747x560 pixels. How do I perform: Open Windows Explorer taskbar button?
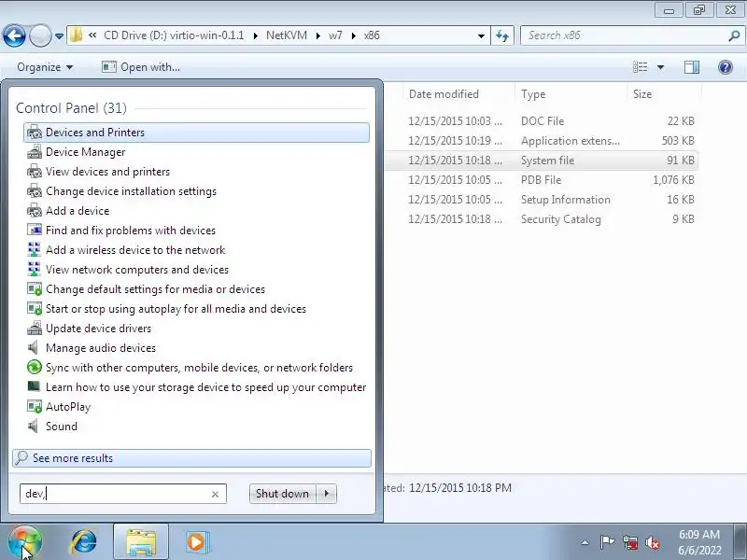(x=141, y=542)
